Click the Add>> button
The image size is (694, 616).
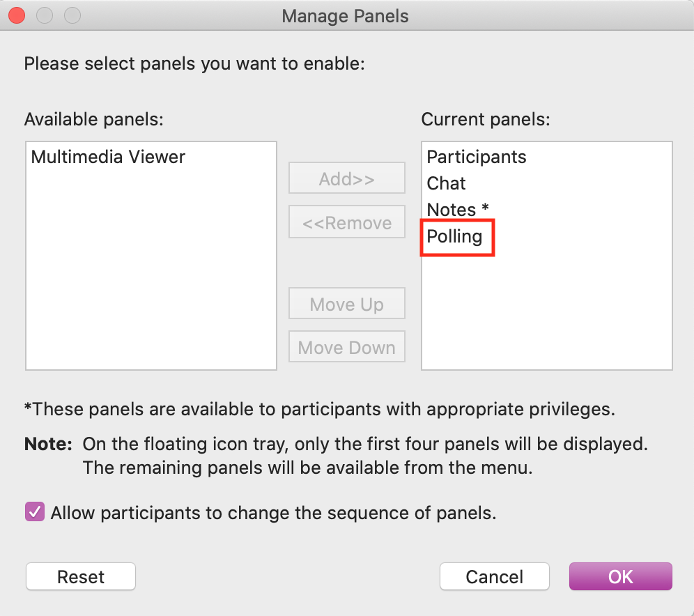(x=346, y=178)
